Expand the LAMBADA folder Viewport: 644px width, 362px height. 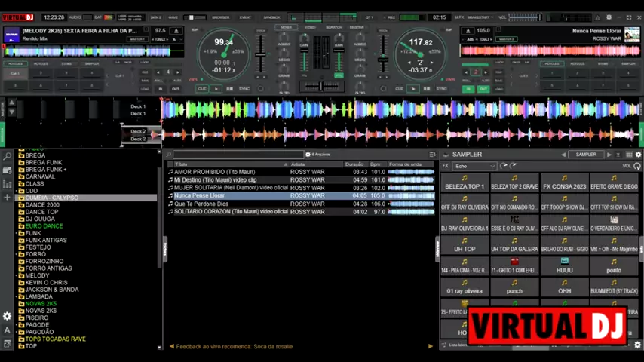click(x=17, y=296)
